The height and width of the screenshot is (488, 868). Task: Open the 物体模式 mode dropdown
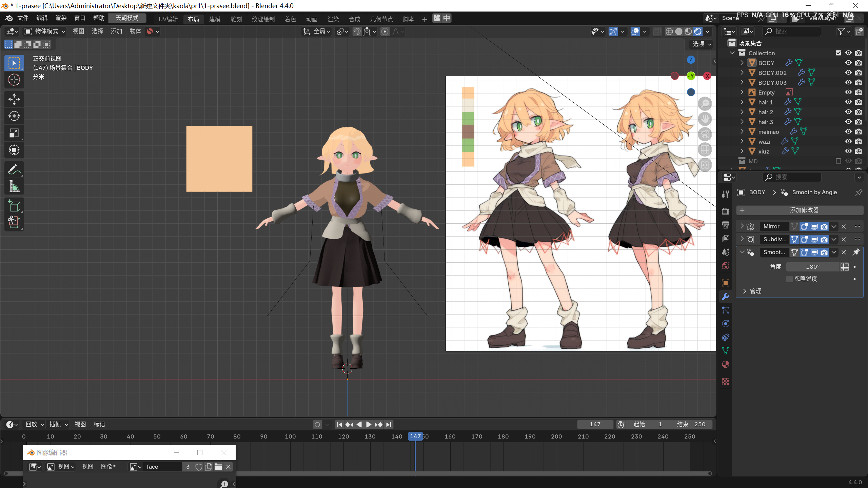45,32
